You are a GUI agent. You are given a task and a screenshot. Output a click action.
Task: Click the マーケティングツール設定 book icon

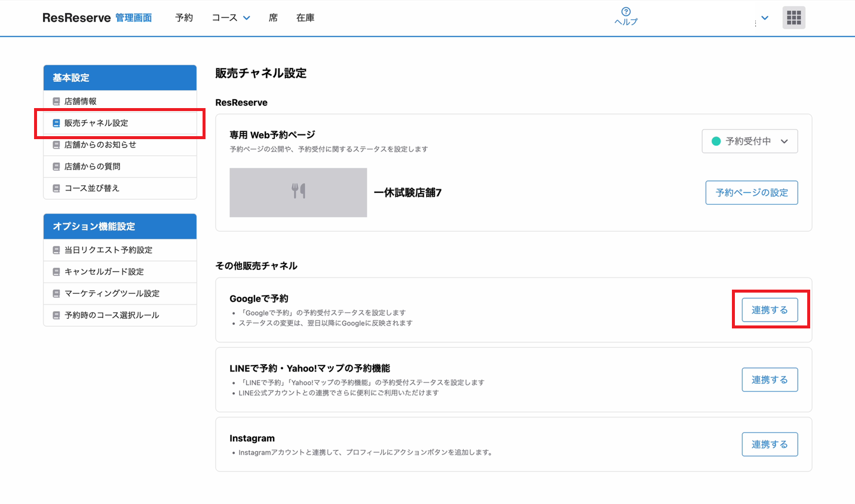click(56, 294)
